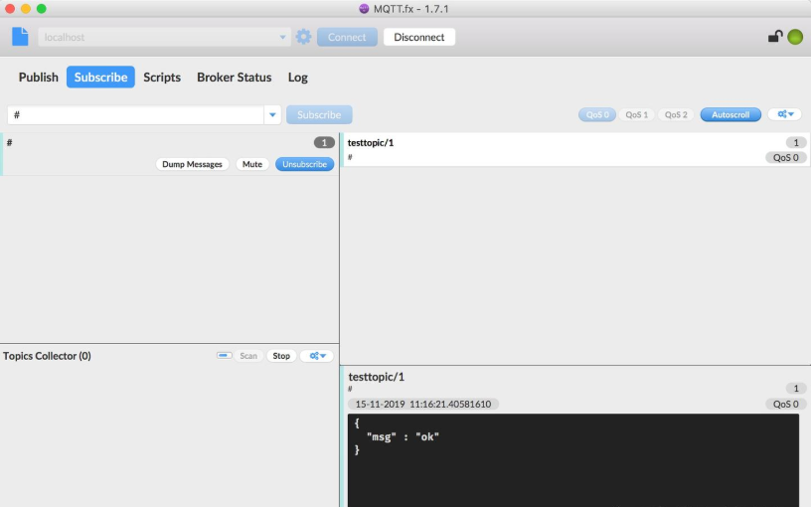
Task: Switch to the Publish tab
Action: coord(39,78)
